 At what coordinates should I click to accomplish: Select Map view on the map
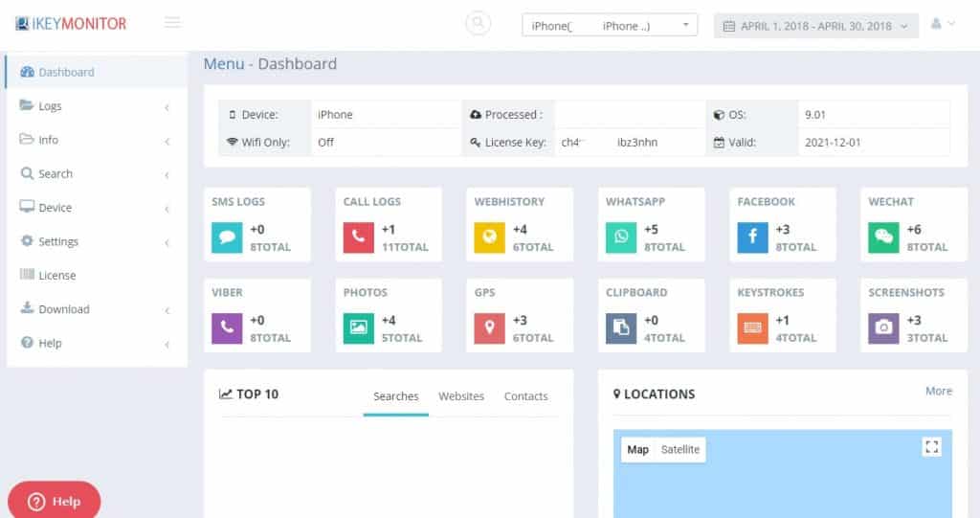pos(637,449)
